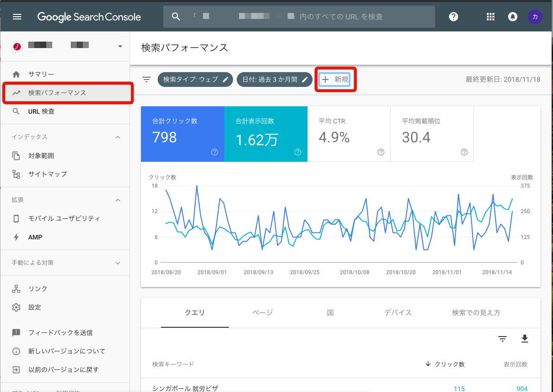Click the settings gear icon
553x392 pixels.
coord(16,307)
